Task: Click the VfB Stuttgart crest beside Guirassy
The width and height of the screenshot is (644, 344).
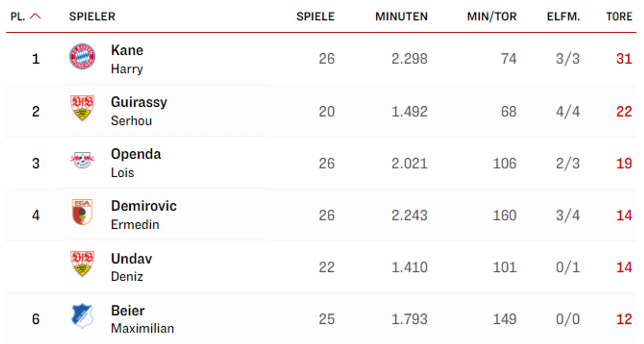Action: coord(82,108)
